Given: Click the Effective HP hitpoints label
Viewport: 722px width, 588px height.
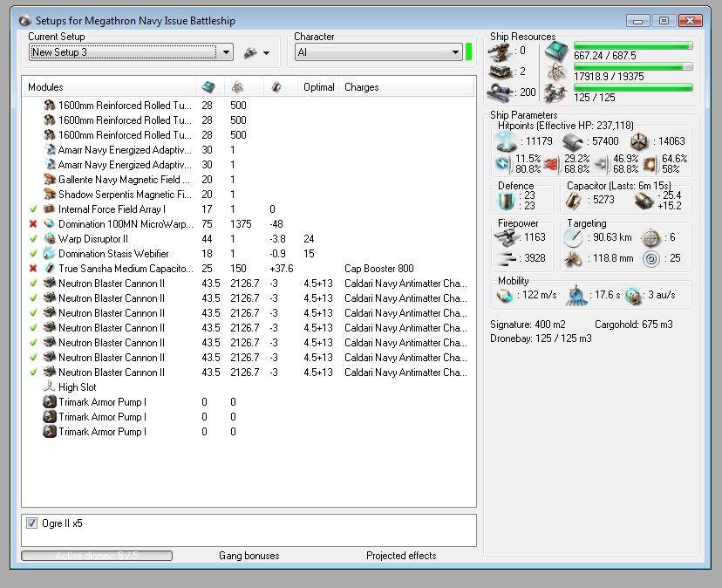Looking at the screenshot, I should pyautogui.click(x=565, y=126).
